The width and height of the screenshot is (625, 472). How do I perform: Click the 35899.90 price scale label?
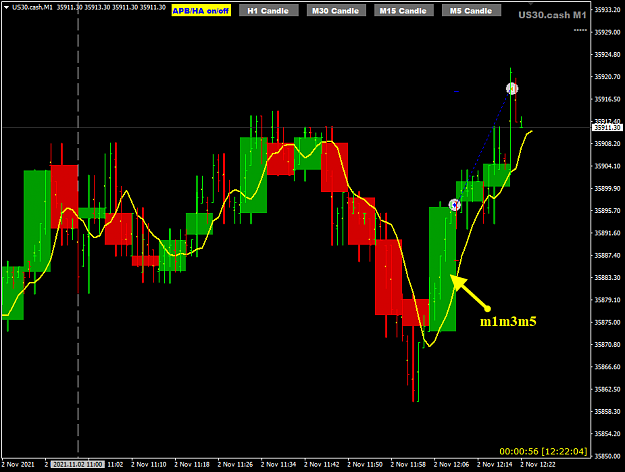pos(607,188)
